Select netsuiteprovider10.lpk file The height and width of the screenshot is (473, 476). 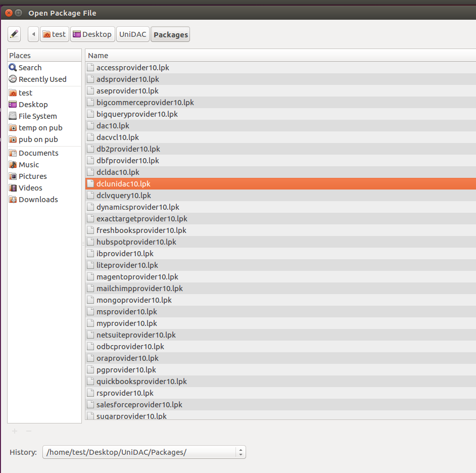281,335
